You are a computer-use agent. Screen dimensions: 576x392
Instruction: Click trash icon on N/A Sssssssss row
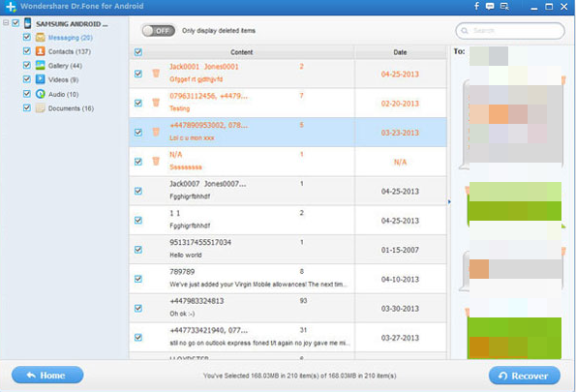(x=156, y=161)
